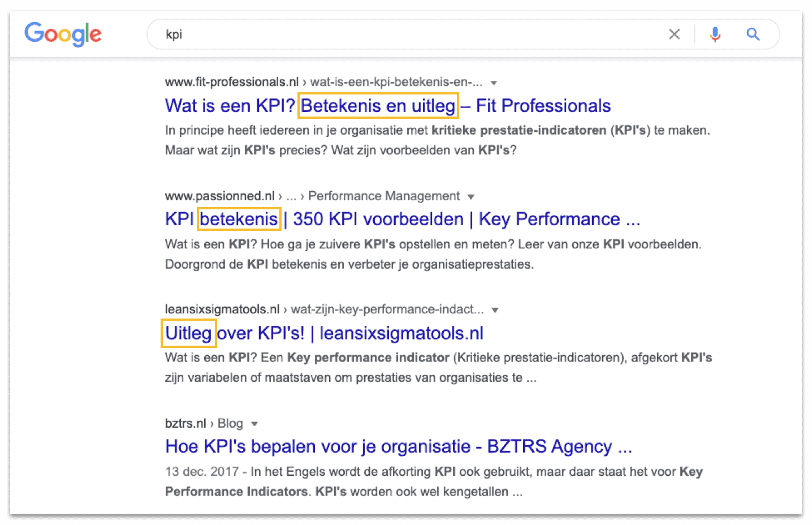Click the www.fit-professionals.nl breadcrumb URL
Screen dimensions: 812x525
click(x=324, y=82)
